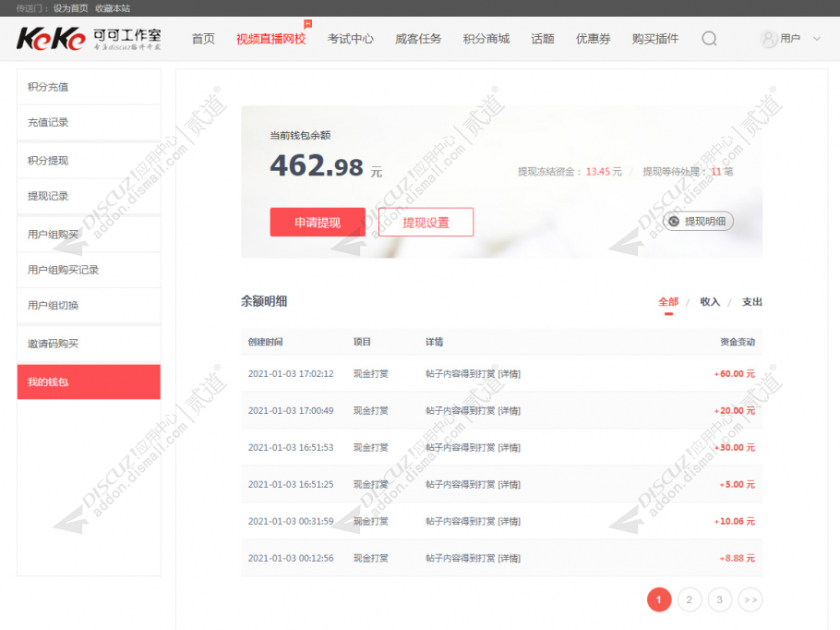Image resolution: width=840 pixels, height=630 pixels.
Task: Select 积分提现 in sidebar
Action: click(89, 161)
